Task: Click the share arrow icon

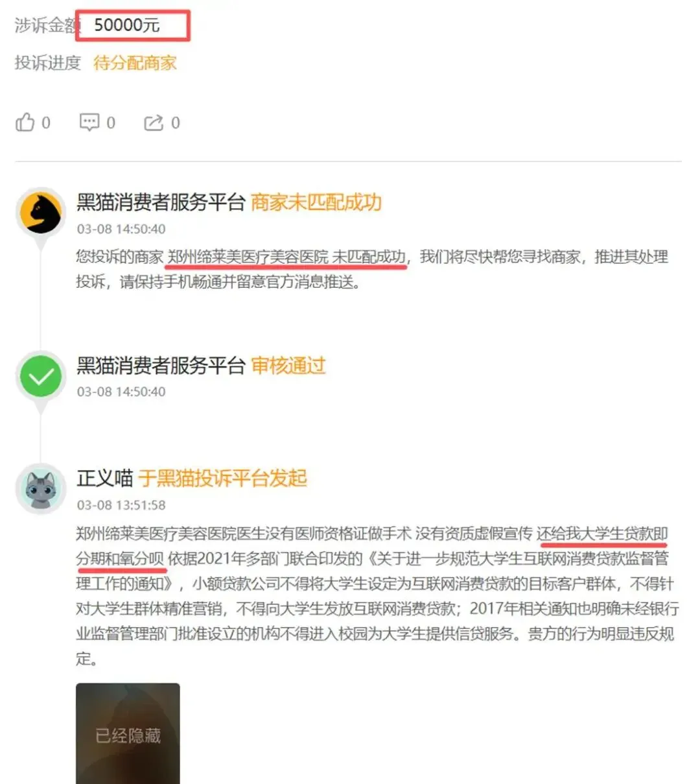Action: (154, 122)
